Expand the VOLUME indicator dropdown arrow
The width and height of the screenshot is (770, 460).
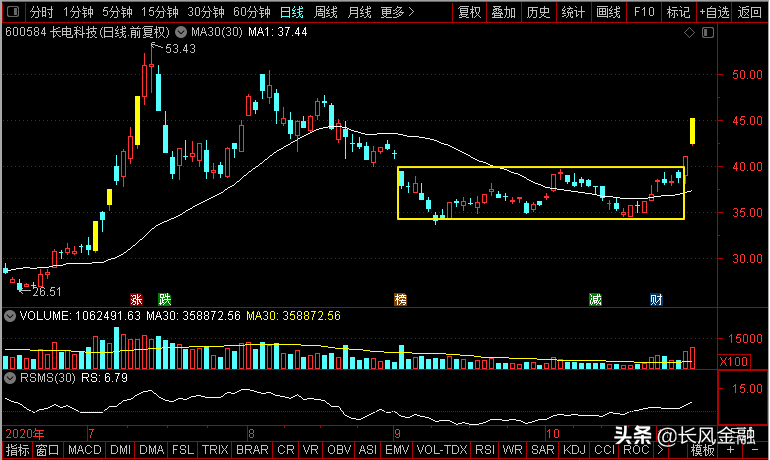[9, 316]
